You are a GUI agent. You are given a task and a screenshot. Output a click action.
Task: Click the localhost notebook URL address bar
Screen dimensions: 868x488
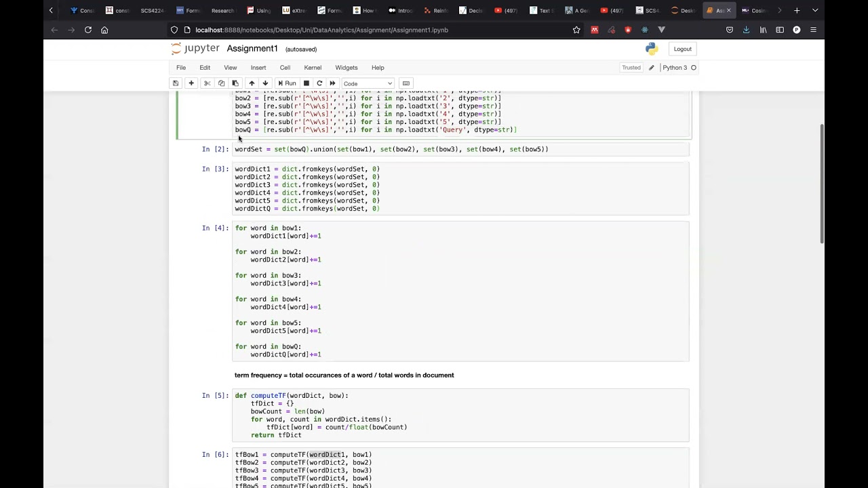click(x=376, y=30)
